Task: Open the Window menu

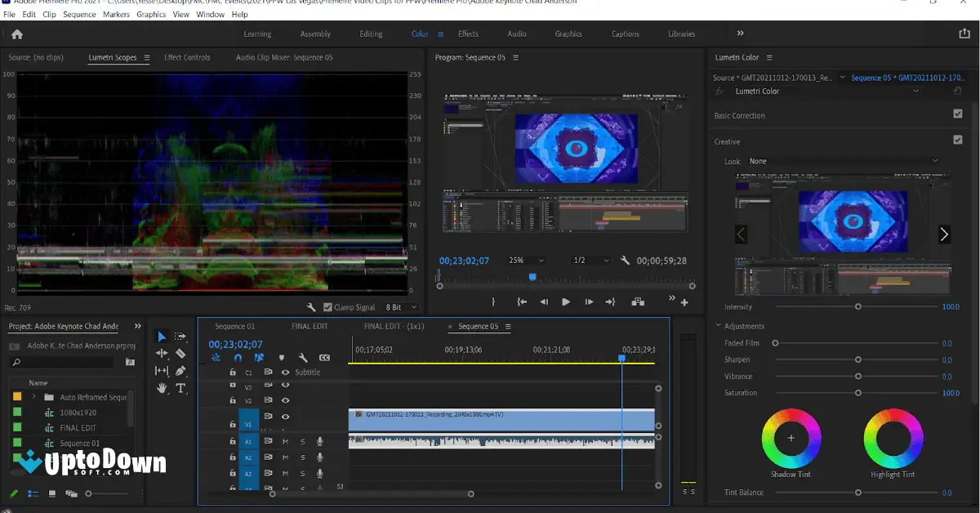Action: (x=211, y=14)
